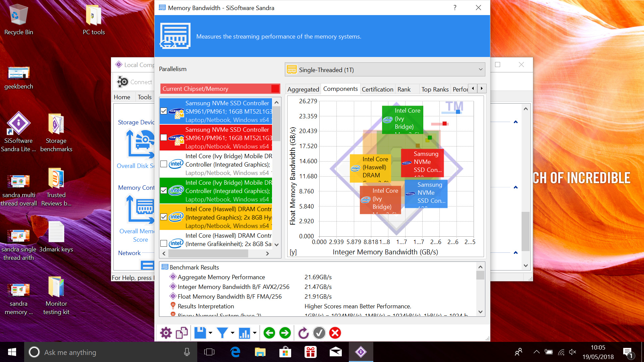Screen dimensions: 644x362
Task: Click the green forward arrow button
Action: pyautogui.click(x=285, y=333)
